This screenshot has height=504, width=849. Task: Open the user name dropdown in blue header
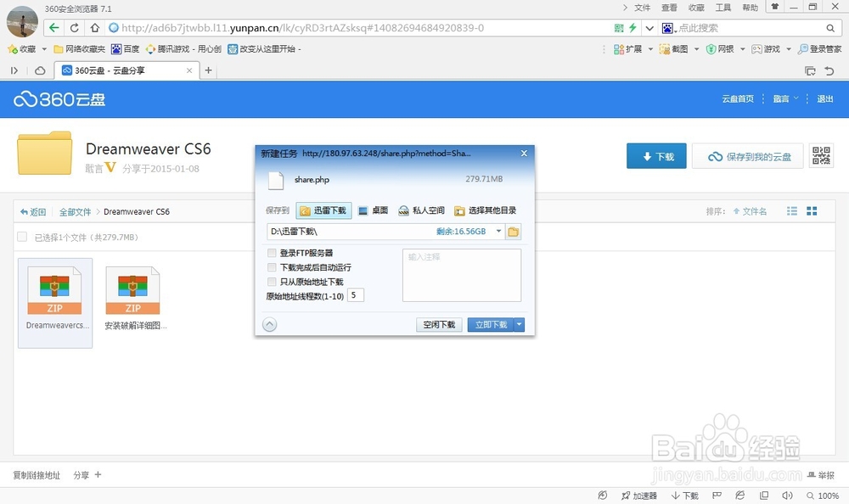785,98
